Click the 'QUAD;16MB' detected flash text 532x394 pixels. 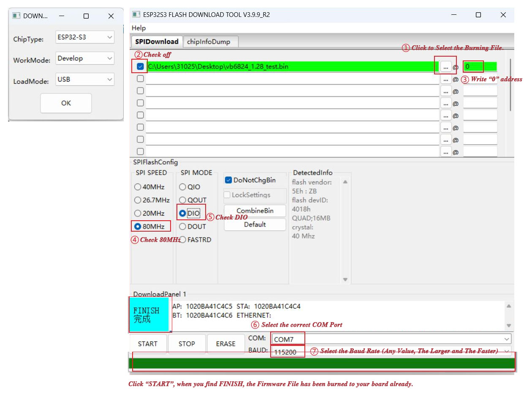pos(311,218)
